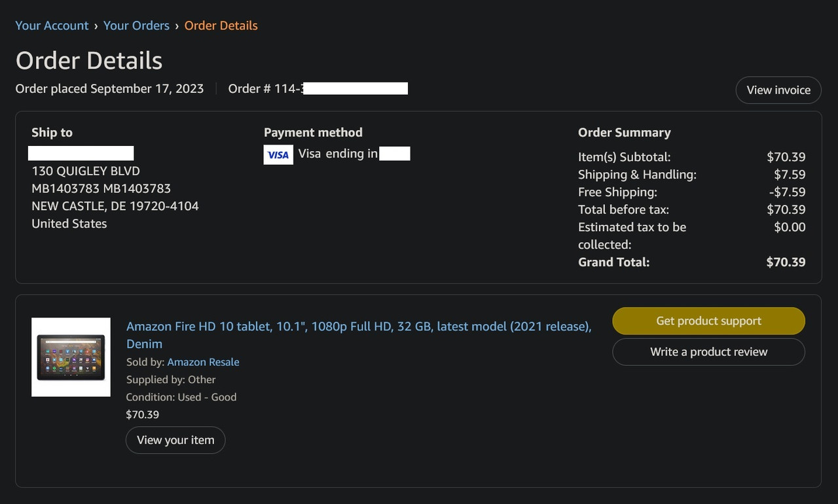This screenshot has height=504, width=838.
Task: Click the 130 QUIGLEY BLVD address line
Action: point(86,171)
